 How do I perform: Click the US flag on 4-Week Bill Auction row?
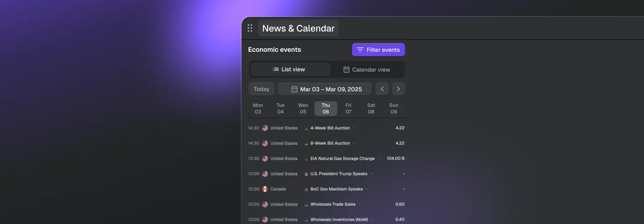[265, 128]
